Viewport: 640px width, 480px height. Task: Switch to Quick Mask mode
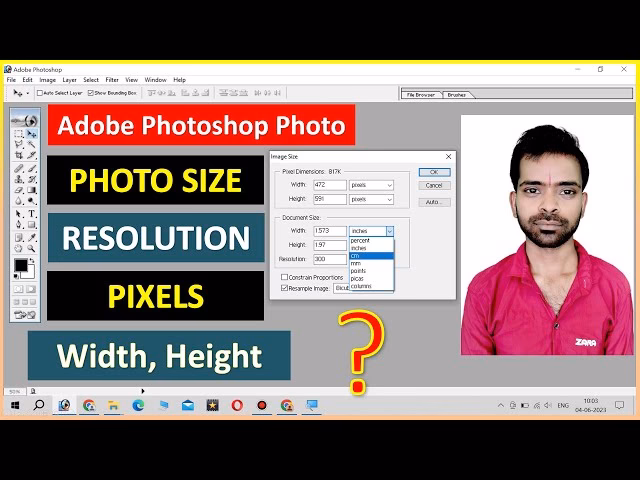point(31,289)
